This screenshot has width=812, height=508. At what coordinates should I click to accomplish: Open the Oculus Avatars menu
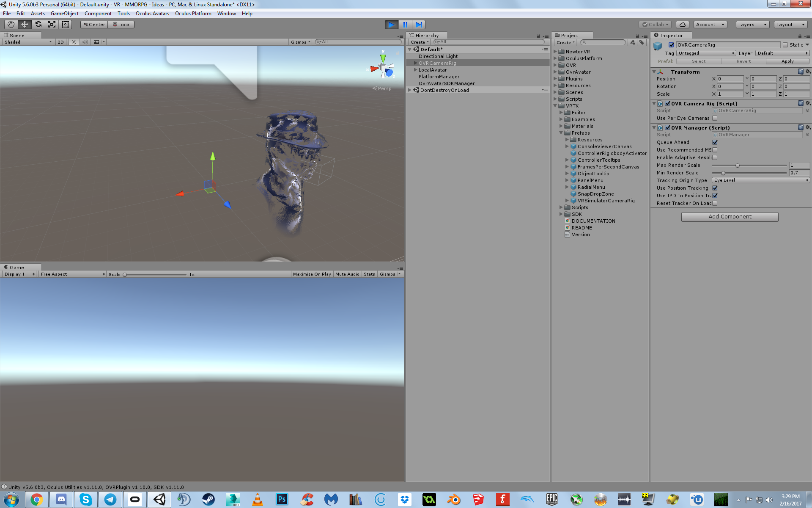(x=152, y=14)
